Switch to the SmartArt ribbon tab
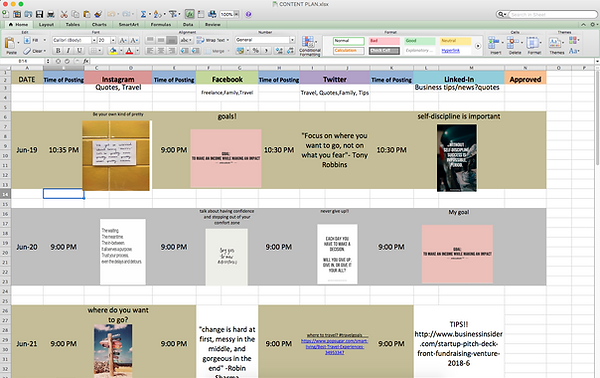Image resolution: width=600 pixels, height=378 pixels. click(129, 24)
